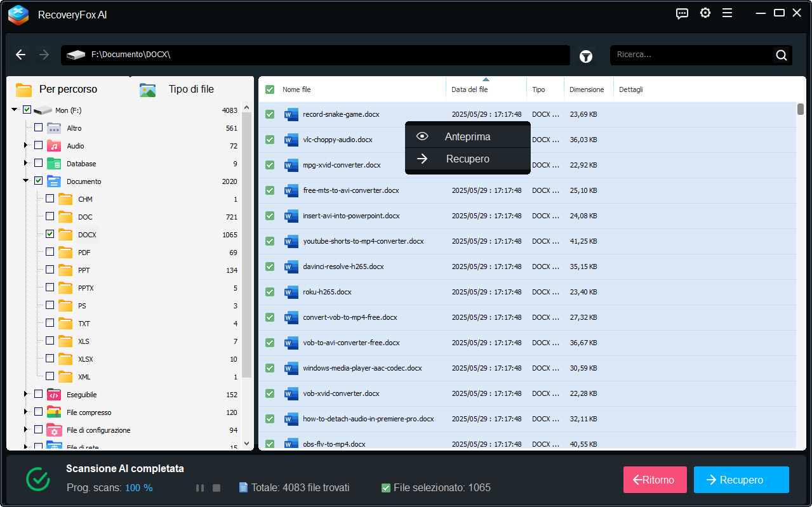Click the F:\Documento\DOCX\ path field

(316, 55)
